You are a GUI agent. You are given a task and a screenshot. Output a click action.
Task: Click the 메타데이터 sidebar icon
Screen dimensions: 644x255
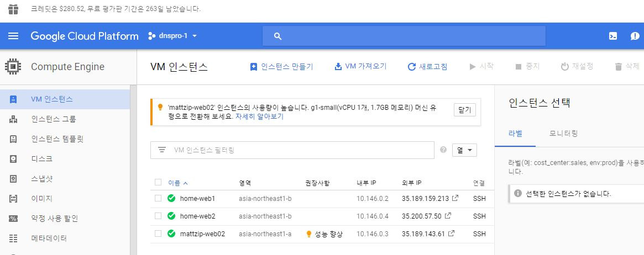pyautogui.click(x=13, y=238)
